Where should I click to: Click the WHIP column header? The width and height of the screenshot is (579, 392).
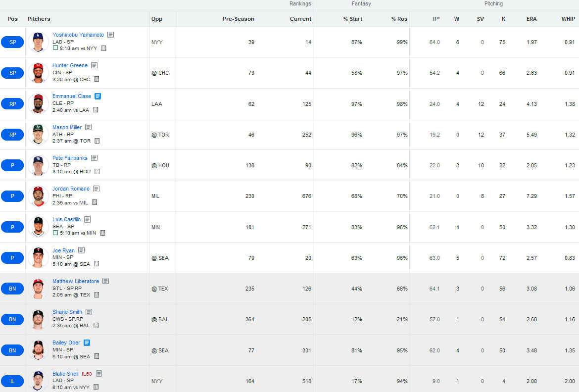[568, 19]
